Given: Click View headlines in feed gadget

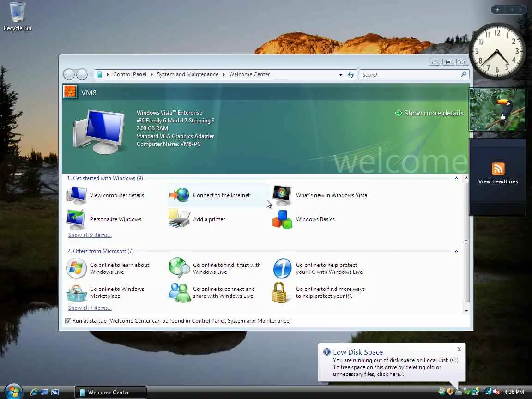Looking at the screenshot, I should 498,181.
